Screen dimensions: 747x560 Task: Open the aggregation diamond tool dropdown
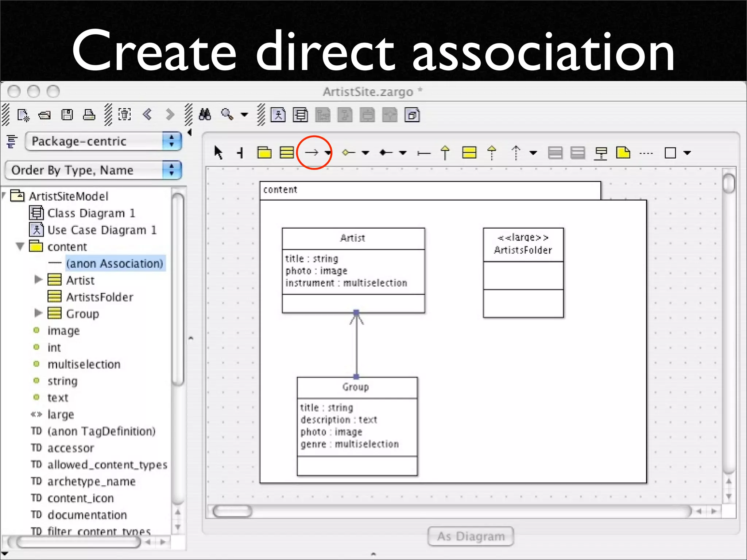click(x=365, y=153)
